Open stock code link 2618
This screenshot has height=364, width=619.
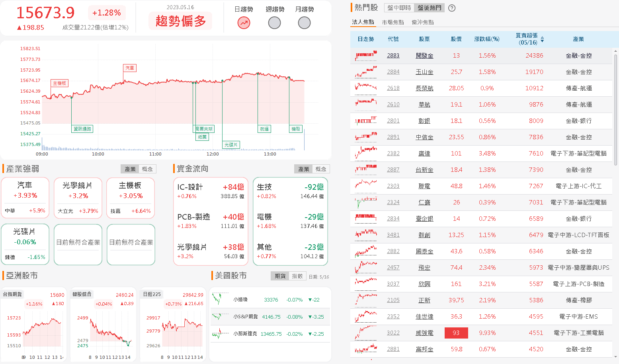(x=393, y=88)
